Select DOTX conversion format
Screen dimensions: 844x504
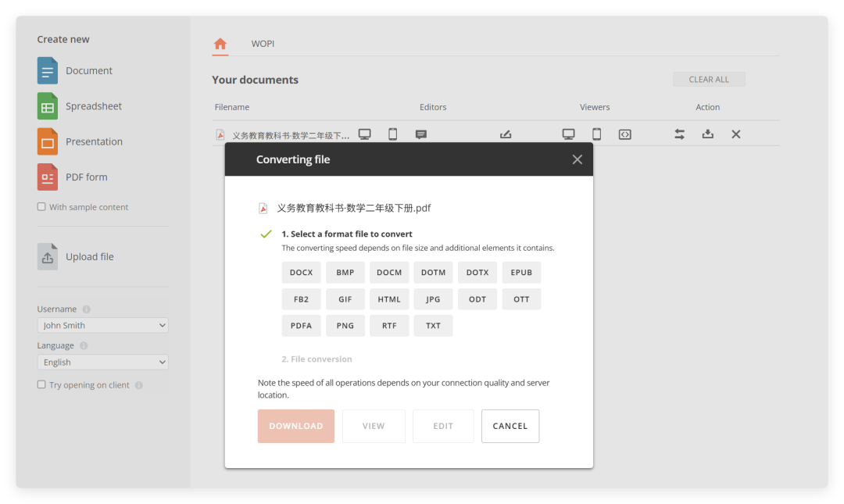pos(477,273)
